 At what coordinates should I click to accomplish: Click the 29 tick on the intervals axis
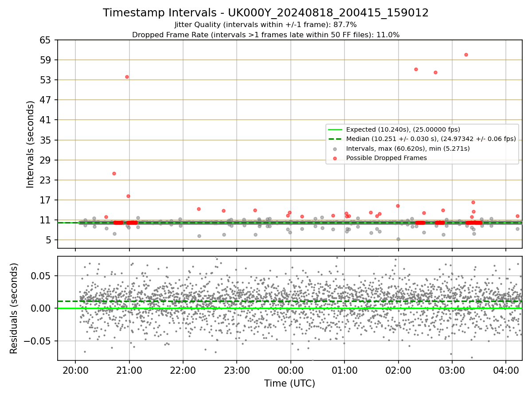[x=45, y=160]
